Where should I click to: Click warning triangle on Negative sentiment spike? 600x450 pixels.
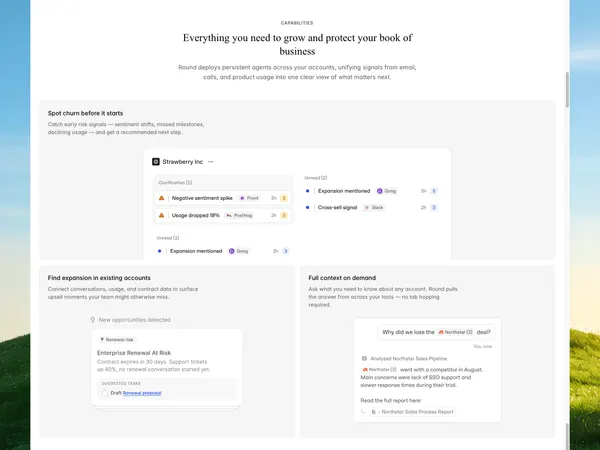click(x=161, y=198)
